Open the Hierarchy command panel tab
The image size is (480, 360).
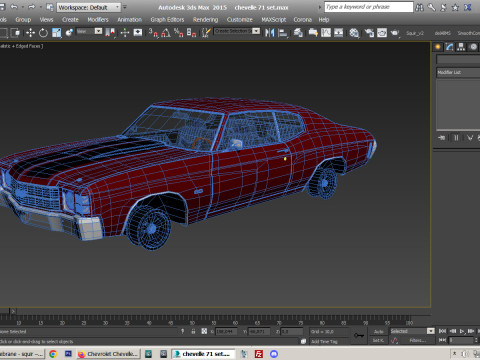(461, 47)
